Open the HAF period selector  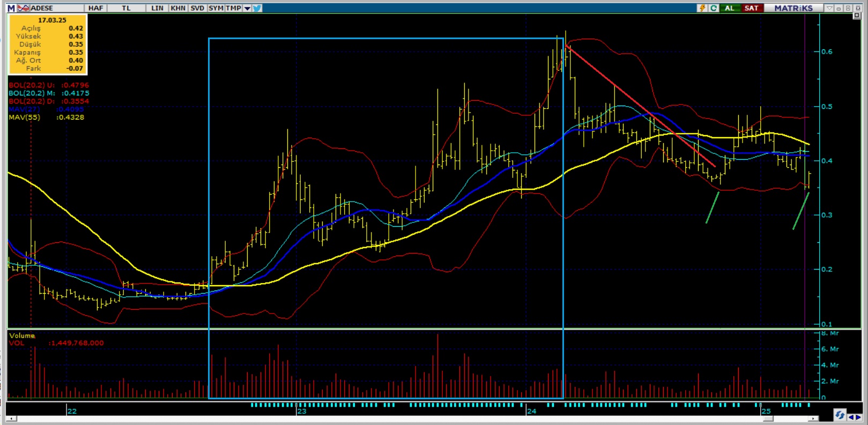(95, 8)
